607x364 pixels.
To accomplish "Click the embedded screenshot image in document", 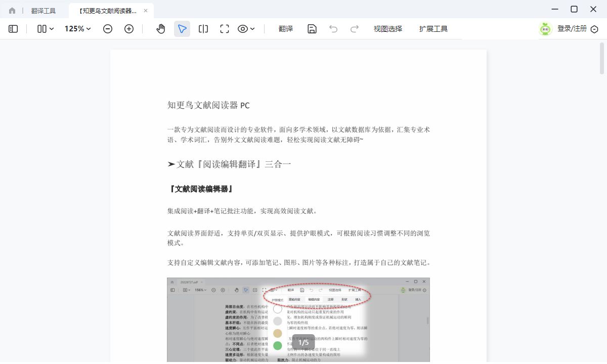I will click(x=298, y=320).
